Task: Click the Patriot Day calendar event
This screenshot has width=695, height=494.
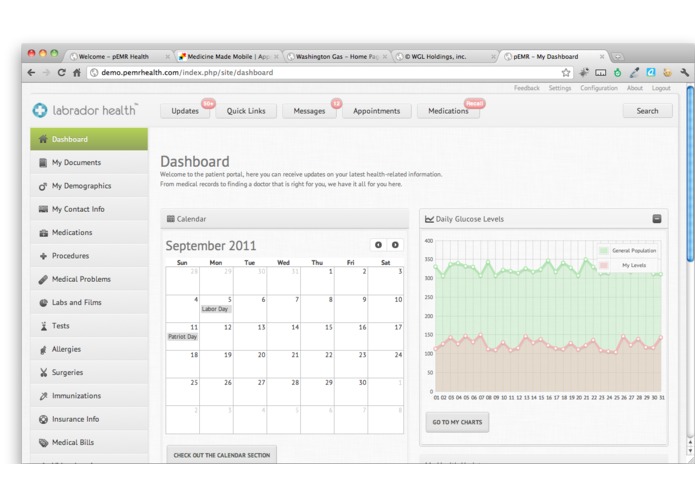Action: (182, 337)
